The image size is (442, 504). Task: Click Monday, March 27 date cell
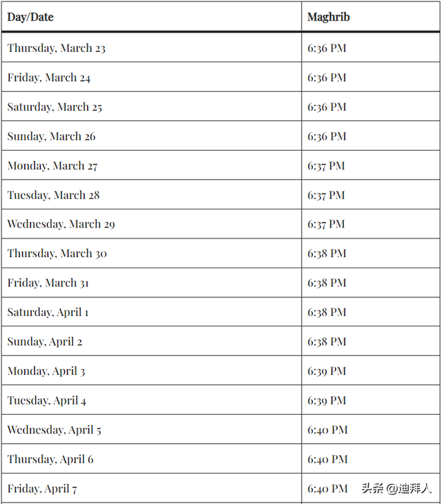pos(52,166)
